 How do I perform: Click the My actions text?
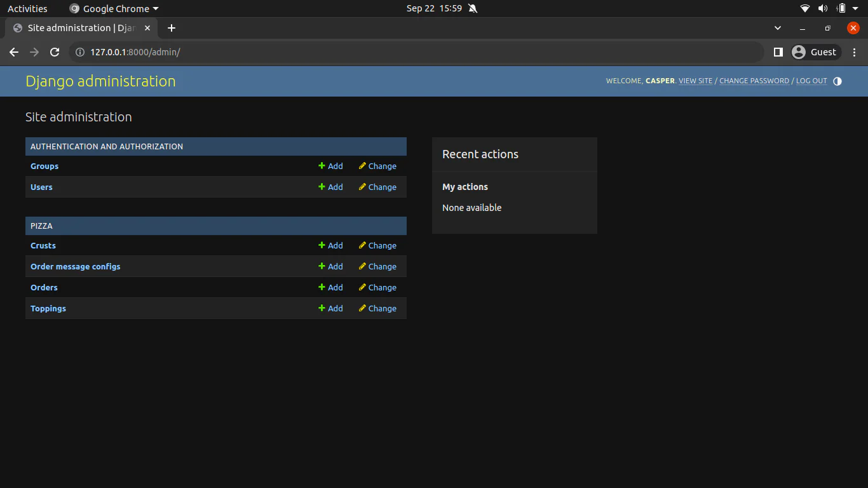click(x=465, y=187)
